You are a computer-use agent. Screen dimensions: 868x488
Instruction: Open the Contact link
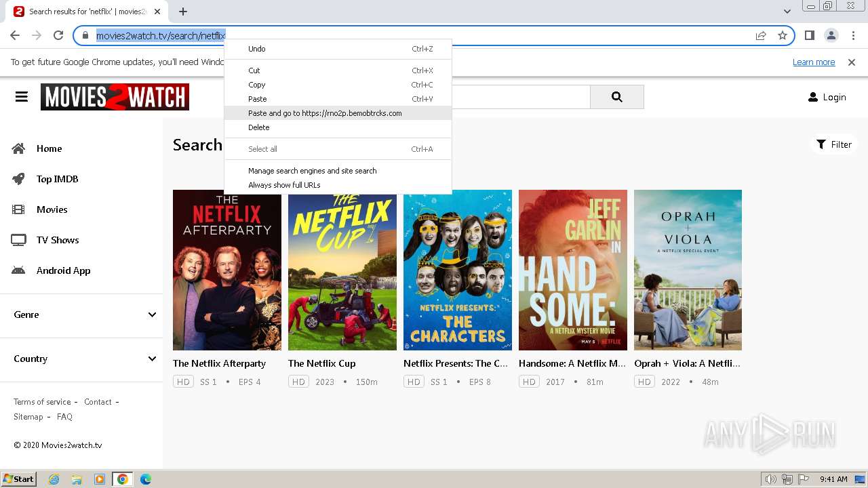(x=98, y=402)
